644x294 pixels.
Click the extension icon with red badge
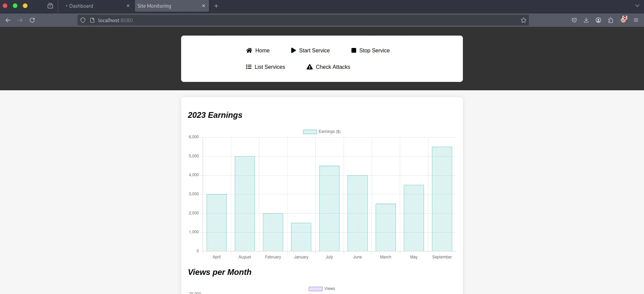click(624, 19)
